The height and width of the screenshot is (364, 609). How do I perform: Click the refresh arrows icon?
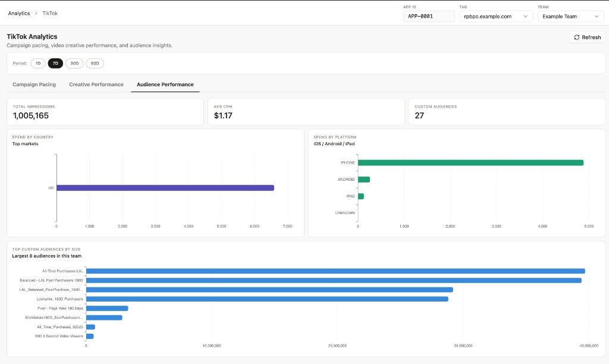pos(577,37)
